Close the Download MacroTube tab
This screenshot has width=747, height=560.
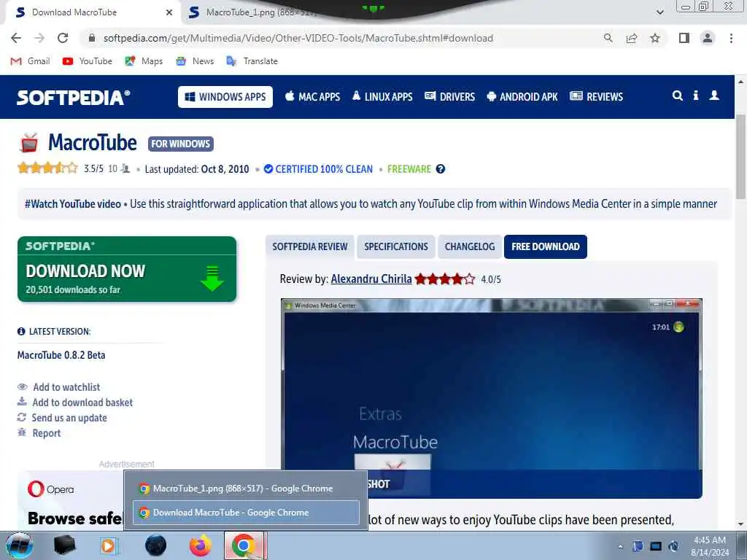(x=169, y=12)
